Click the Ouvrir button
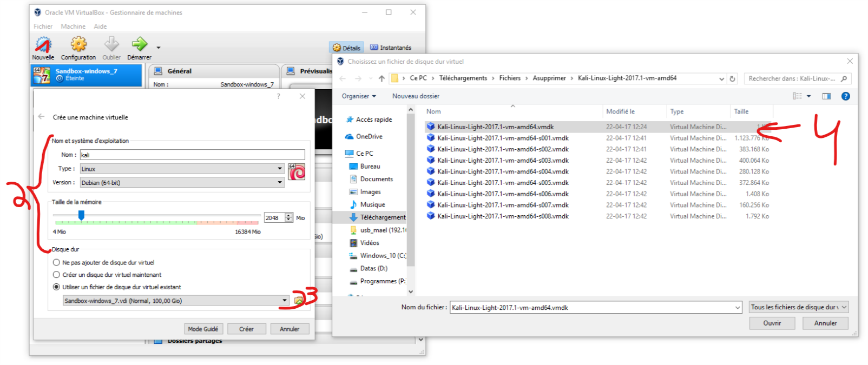Viewport: 868px width, 365px height. point(772,323)
